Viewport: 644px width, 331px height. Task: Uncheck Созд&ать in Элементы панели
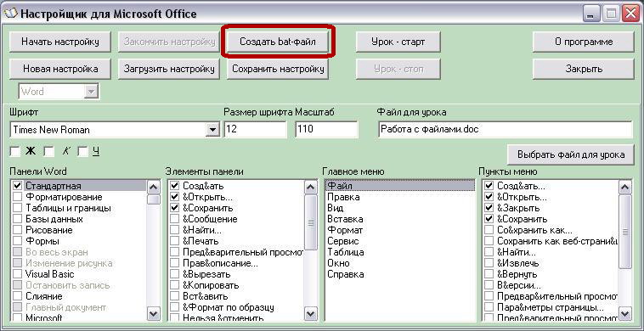[174, 186]
